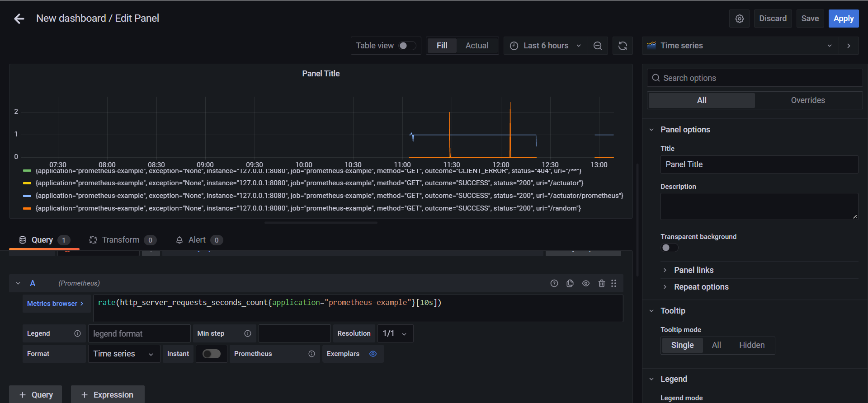Click Discard button
Screen dimensions: 868x403
[x=773, y=19]
